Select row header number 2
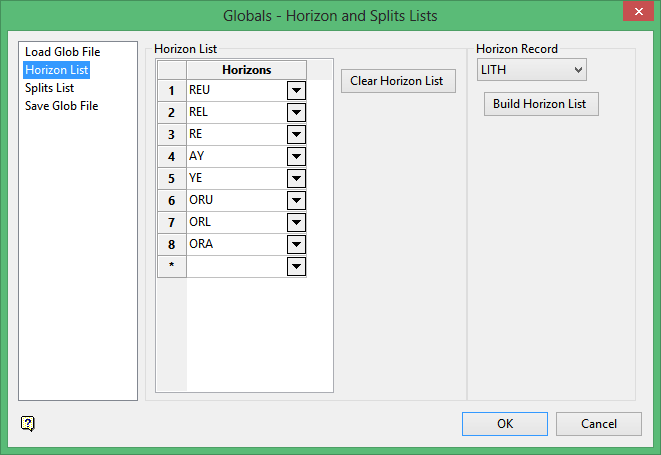 point(172,112)
